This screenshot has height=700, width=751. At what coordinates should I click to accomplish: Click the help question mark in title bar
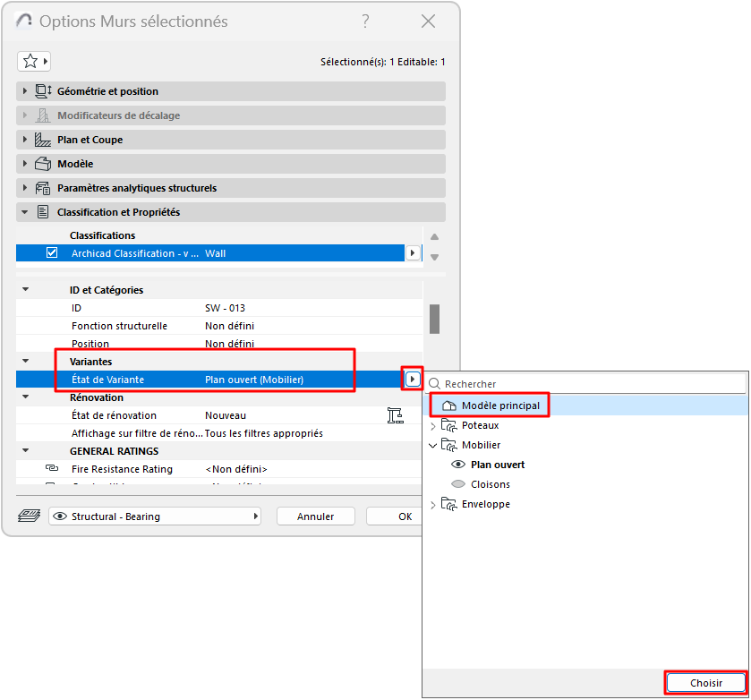pos(365,21)
